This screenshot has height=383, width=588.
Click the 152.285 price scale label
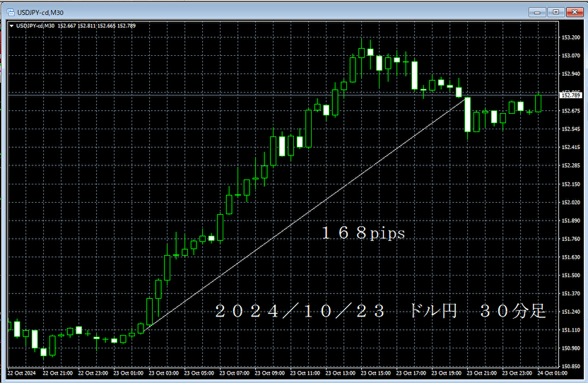tap(571, 165)
